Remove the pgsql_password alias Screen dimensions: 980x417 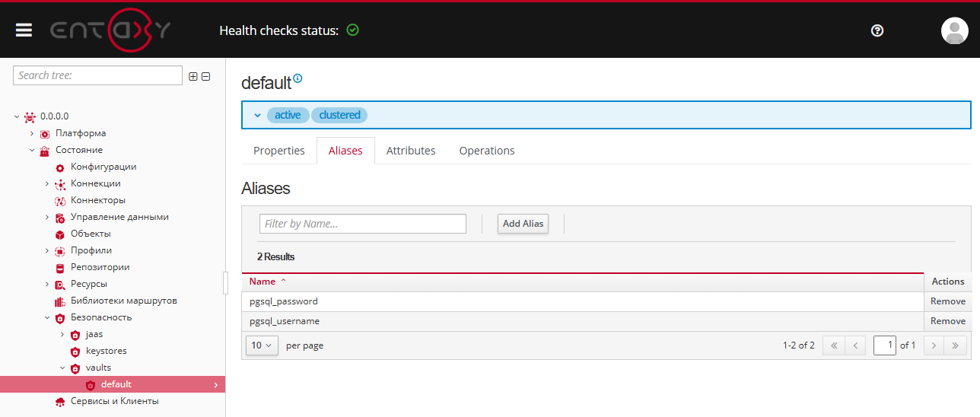947,301
